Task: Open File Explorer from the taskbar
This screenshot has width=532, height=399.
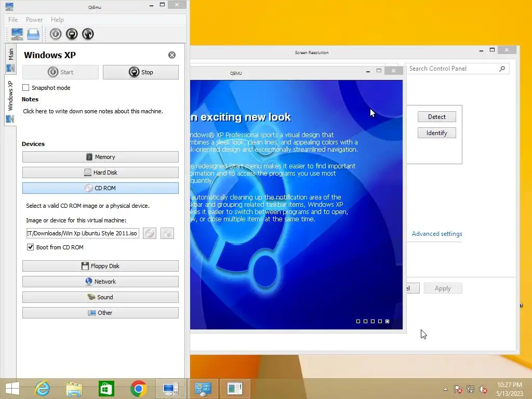Action: click(x=74, y=389)
